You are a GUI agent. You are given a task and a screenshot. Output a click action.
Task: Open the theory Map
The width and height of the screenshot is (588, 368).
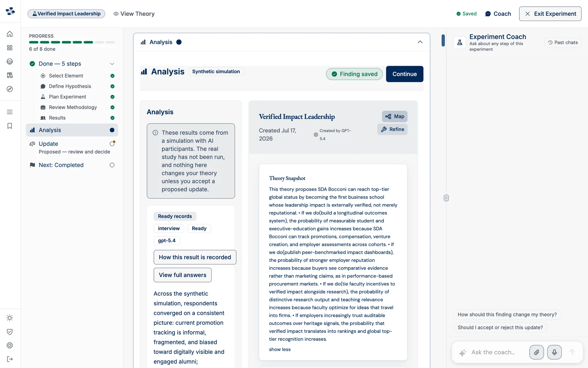coord(395,116)
